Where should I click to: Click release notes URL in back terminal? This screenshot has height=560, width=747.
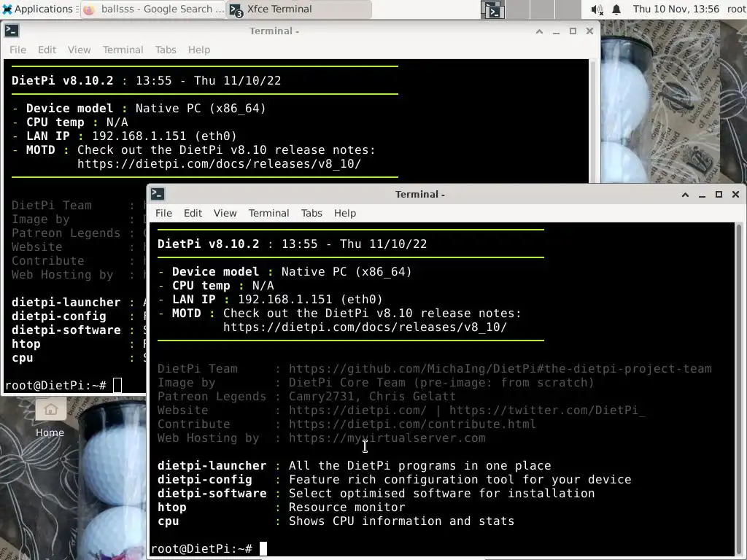pyautogui.click(x=219, y=164)
